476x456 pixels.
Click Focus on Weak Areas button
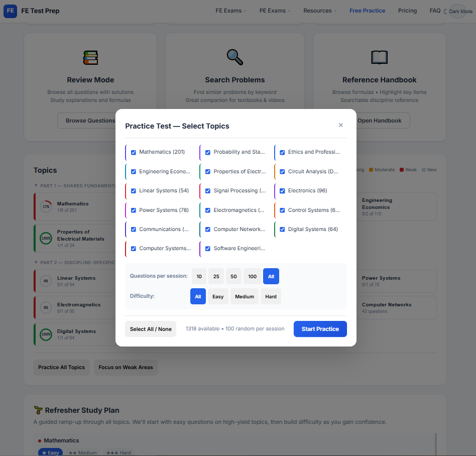point(126,367)
